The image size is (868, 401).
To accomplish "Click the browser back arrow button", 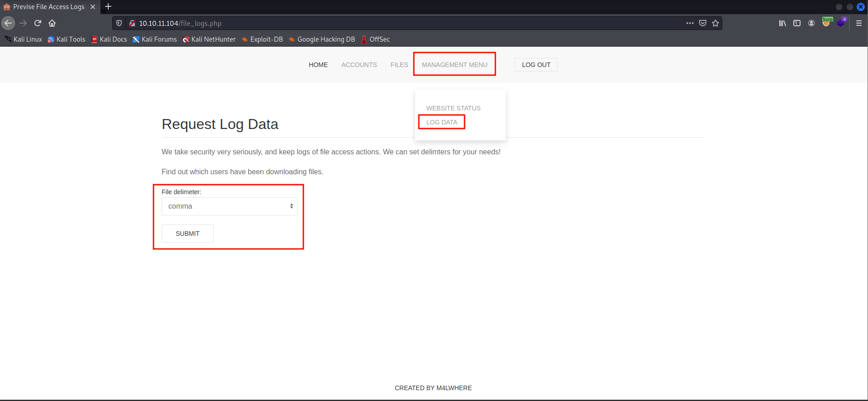I will (x=8, y=23).
